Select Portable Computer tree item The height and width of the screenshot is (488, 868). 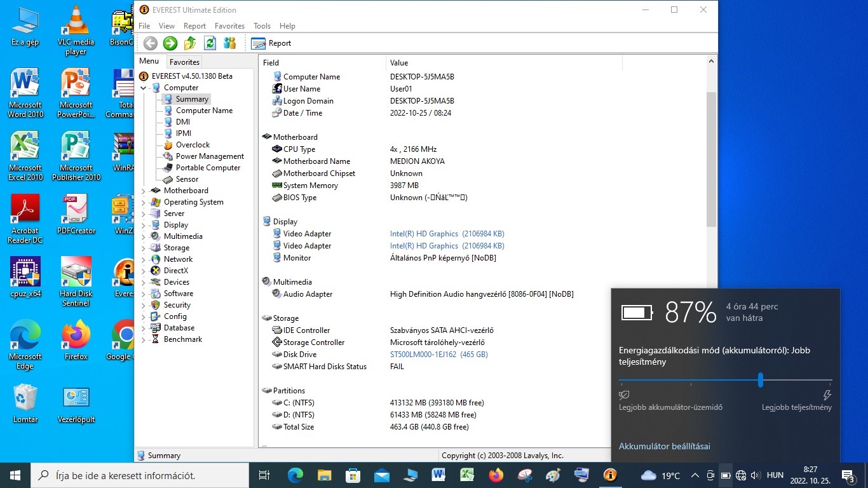pos(208,168)
